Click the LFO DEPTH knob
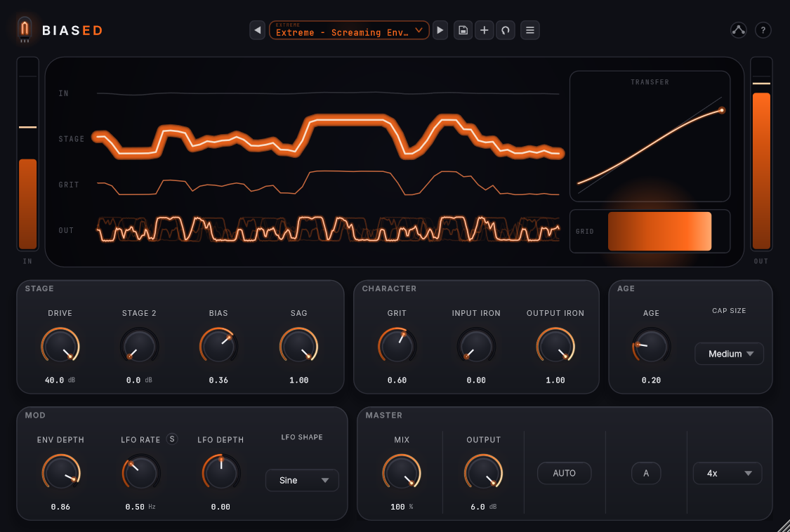The image size is (790, 532). pyautogui.click(x=221, y=472)
